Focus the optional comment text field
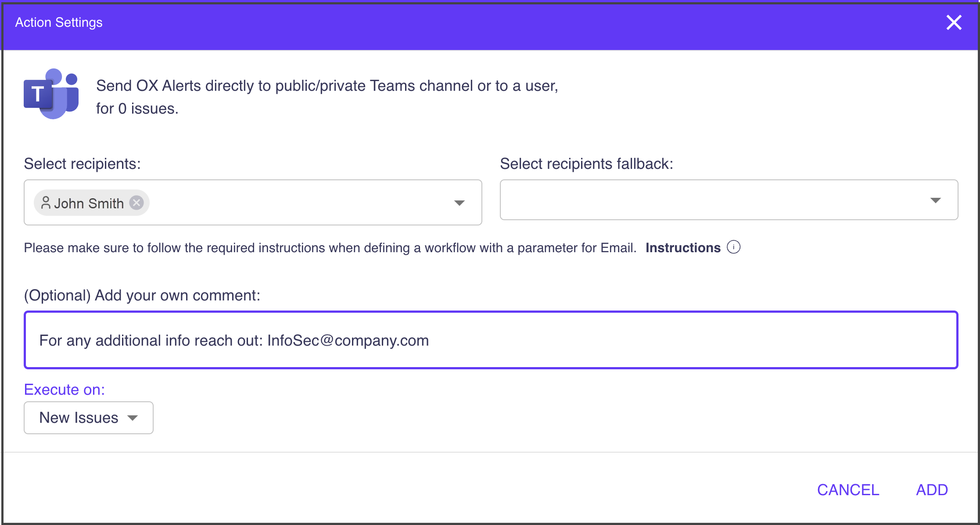 tap(491, 340)
